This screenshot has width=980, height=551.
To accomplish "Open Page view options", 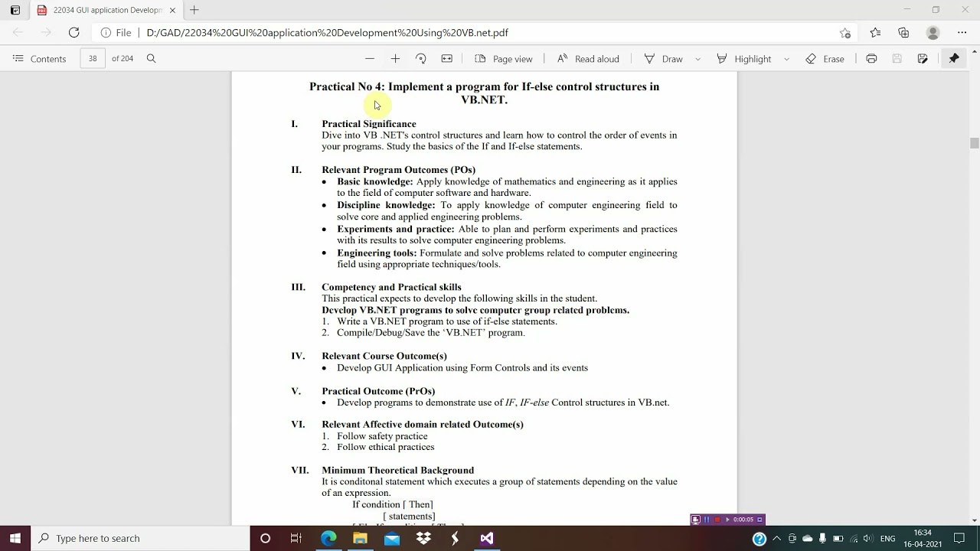I will click(503, 59).
